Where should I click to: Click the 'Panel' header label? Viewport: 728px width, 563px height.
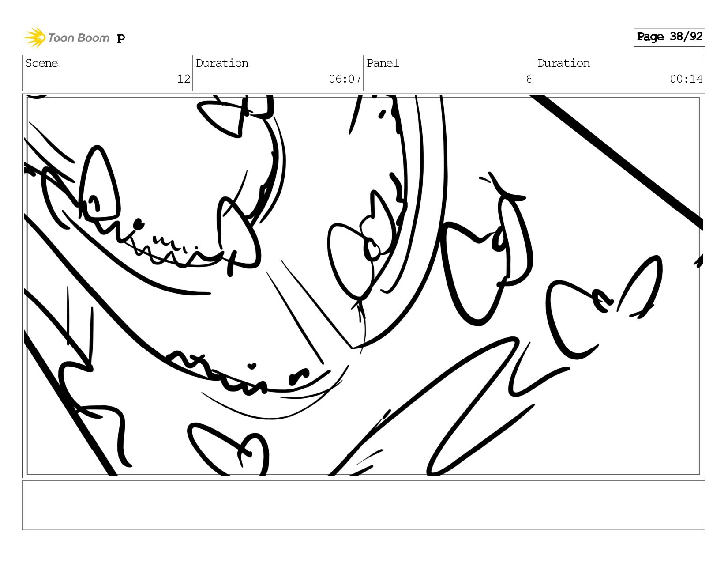pos(383,63)
